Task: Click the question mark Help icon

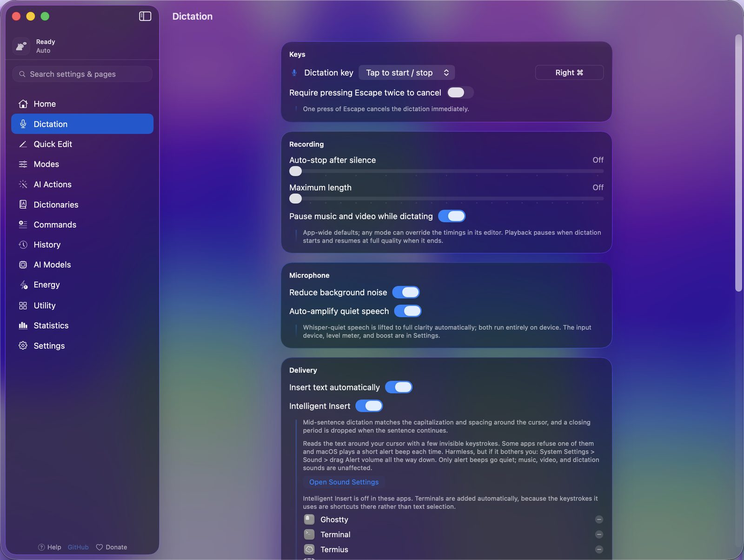Action: [41, 547]
